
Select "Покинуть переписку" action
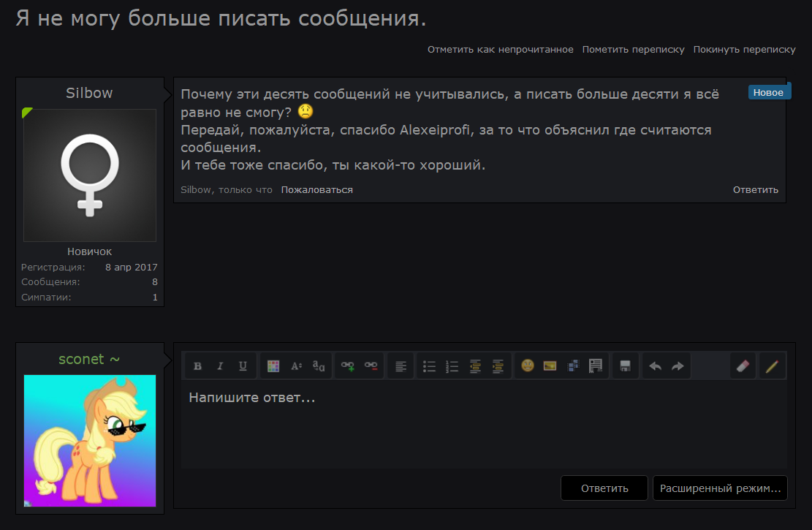point(744,49)
